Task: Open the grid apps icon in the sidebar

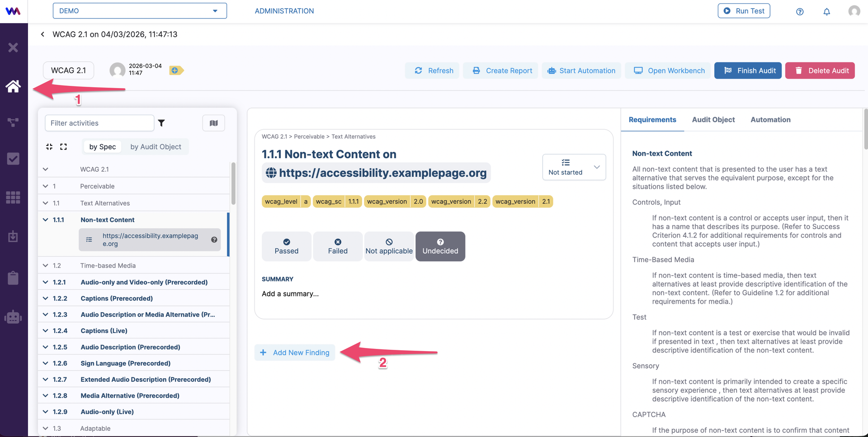Action: [x=13, y=197]
